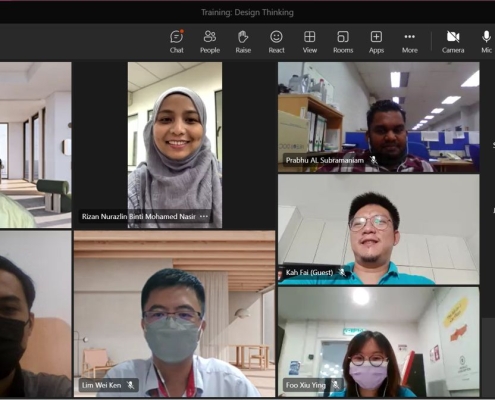The height and width of the screenshot is (400, 495).
Task: Open the Chat panel
Action: coord(176,42)
